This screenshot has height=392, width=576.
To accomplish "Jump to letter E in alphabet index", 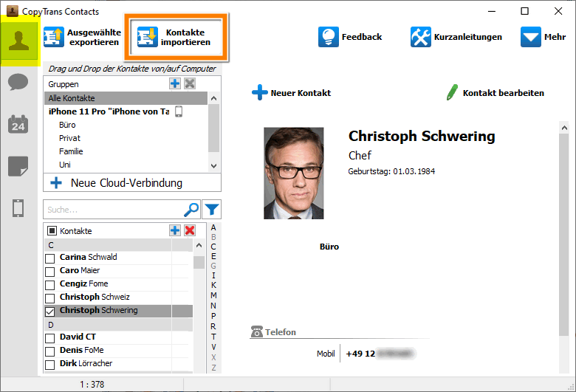I will click(x=213, y=256).
